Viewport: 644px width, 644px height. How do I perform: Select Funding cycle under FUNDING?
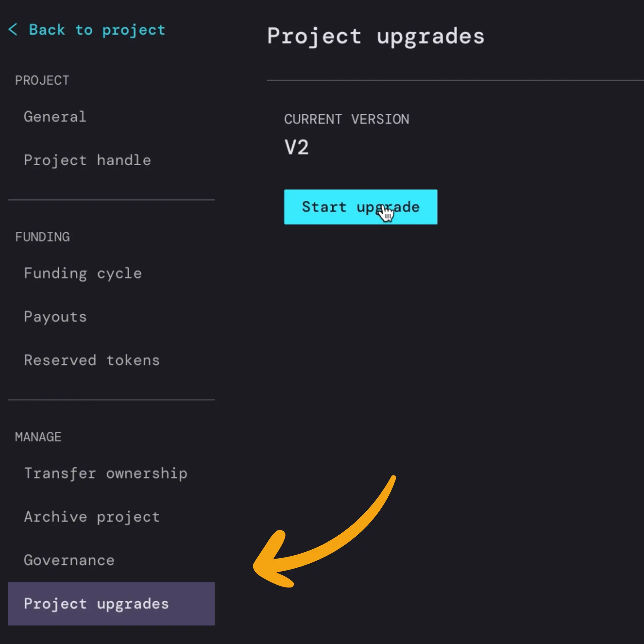click(x=82, y=273)
